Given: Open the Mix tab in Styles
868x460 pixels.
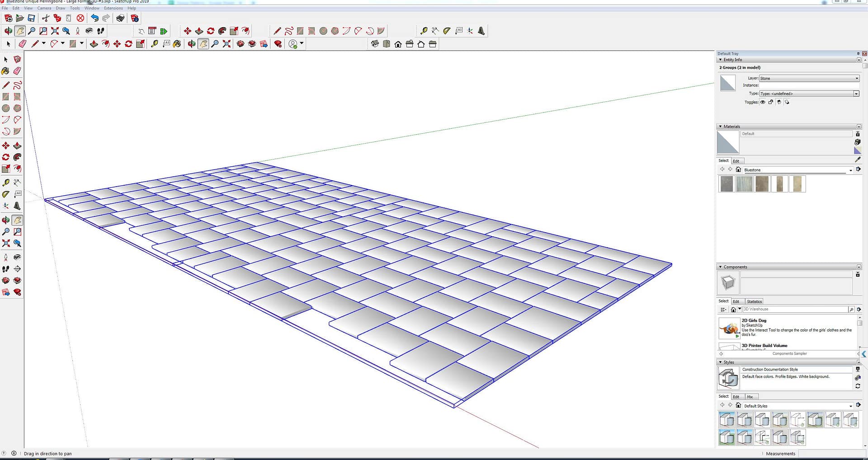Looking at the screenshot, I should click(750, 397).
